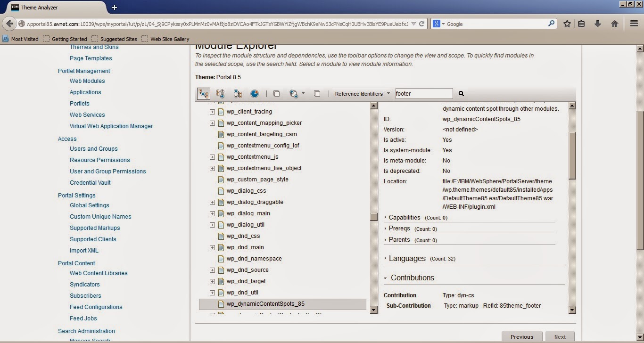This screenshot has height=343, width=644.
Task: Select the Theme Analyzer browser tab
Action: coord(57,8)
